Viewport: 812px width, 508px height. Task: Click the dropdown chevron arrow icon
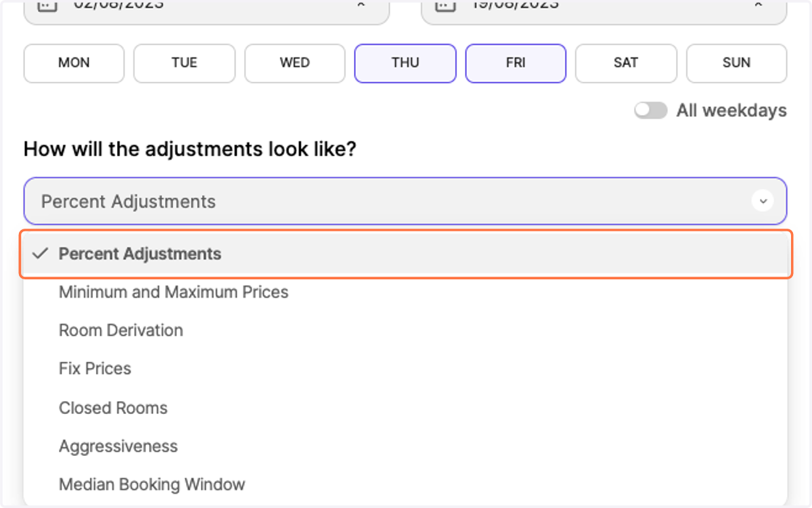pyautogui.click(x=763, y=202)
